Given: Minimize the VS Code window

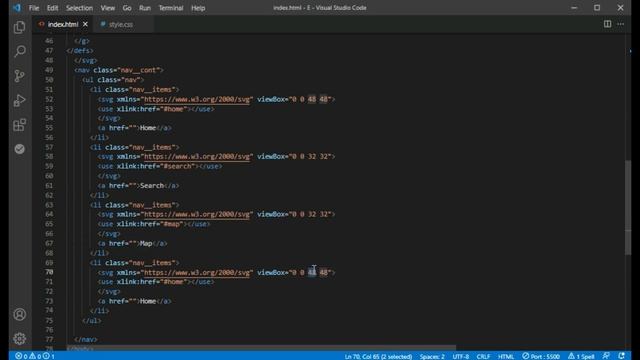Looking at the screenshot, I should [574, 8].
